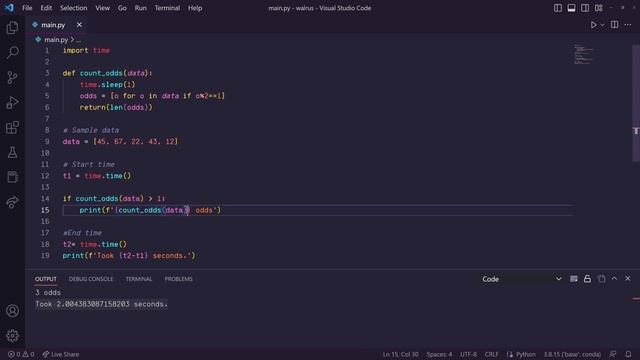Open the Search view in activity bar
The width and height of the screenshot is (640, 360).
point(12,52)
